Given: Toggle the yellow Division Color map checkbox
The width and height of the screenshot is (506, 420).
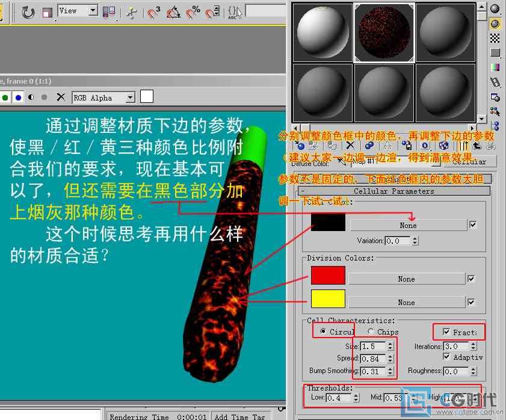Looking at the screenshot, I should tap(471, 302).
